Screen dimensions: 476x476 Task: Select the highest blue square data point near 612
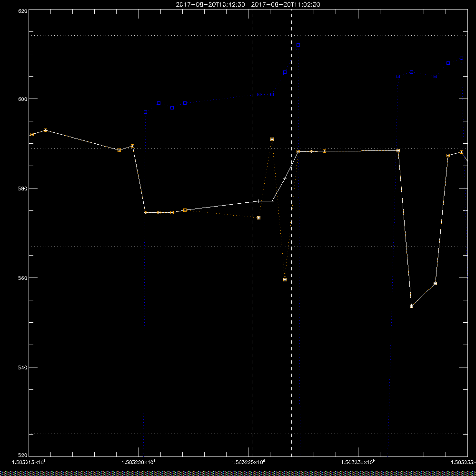[x=298, y=45]
